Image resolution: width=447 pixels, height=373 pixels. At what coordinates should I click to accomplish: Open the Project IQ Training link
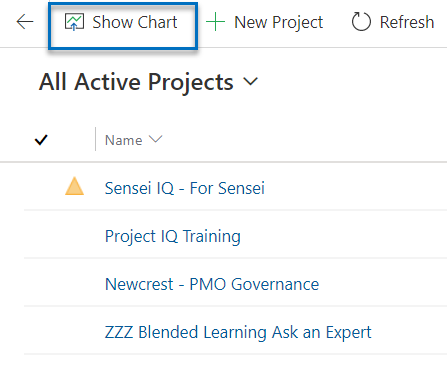click(x=173, y=237)
